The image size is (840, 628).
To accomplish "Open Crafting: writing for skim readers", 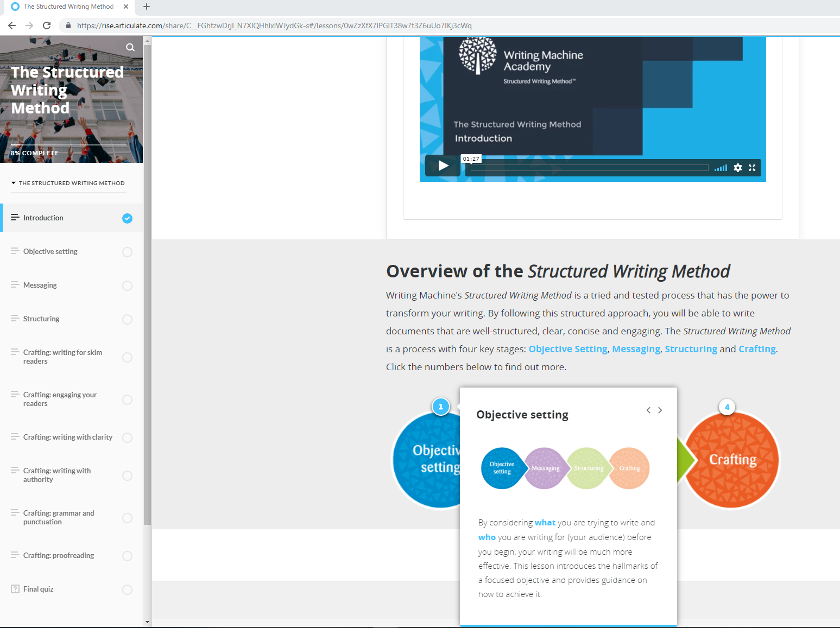I will (x=72, y=357).
